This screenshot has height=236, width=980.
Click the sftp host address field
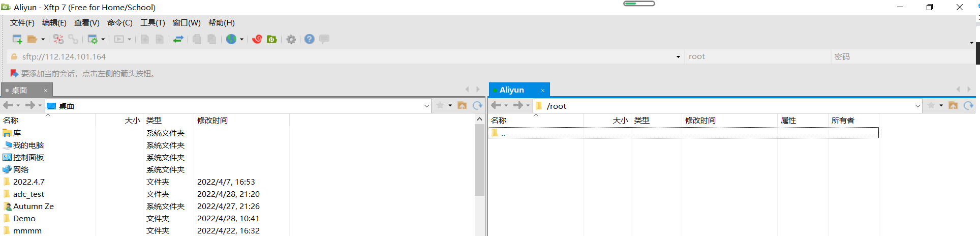[x=346, y=57]
